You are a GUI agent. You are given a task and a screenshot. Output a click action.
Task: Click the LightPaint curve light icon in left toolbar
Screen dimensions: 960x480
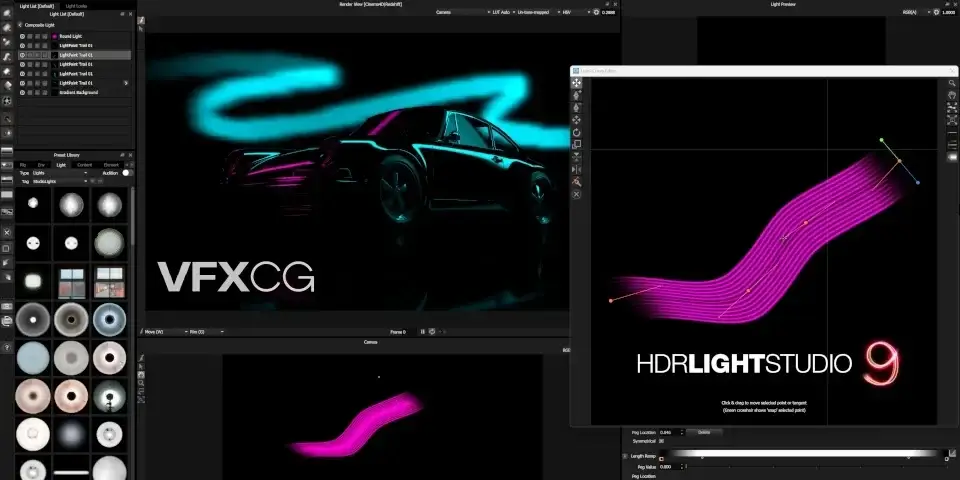7,57
